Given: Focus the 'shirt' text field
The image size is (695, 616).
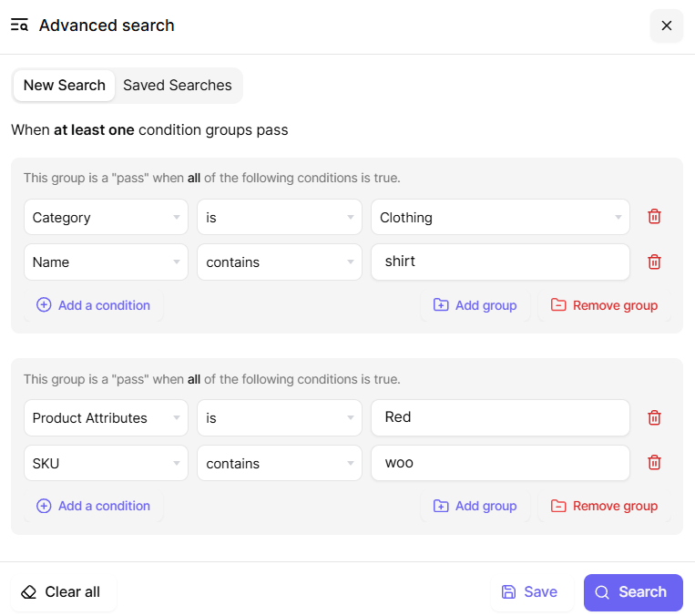Looking at the screenshot, I should tap(500, 262).
